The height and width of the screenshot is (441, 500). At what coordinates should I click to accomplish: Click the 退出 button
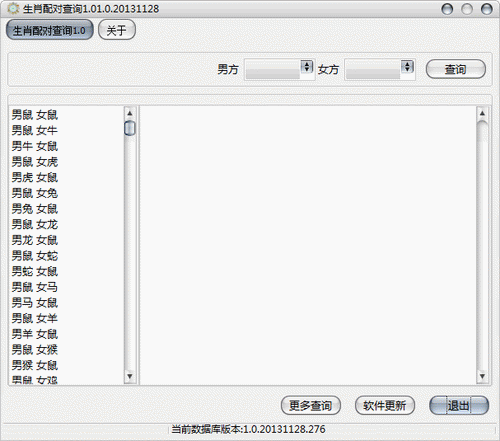(459, 405)
